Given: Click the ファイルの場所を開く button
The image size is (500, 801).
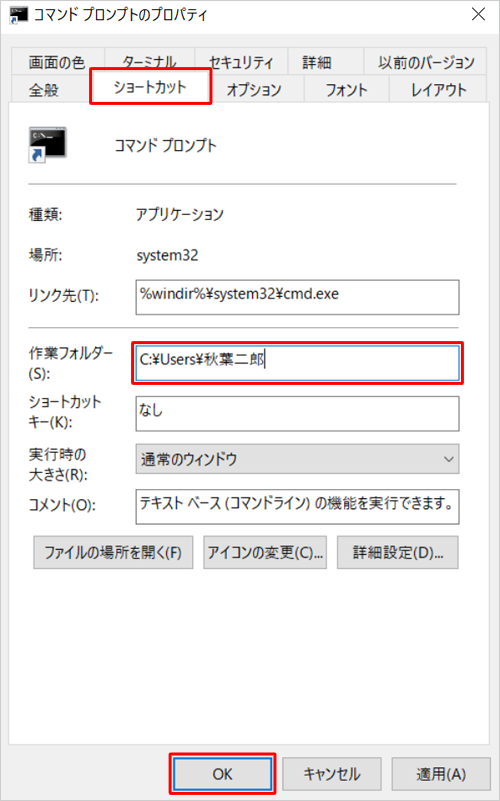Looking at the screenshot, I should 113,552.
